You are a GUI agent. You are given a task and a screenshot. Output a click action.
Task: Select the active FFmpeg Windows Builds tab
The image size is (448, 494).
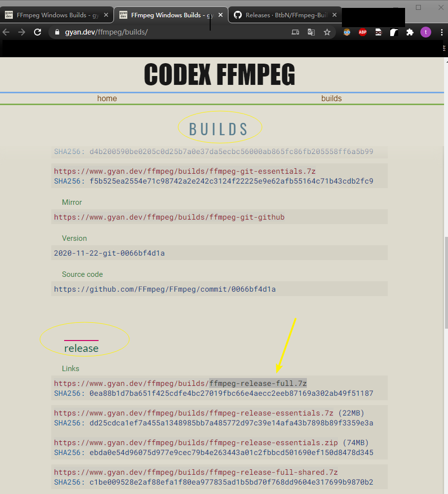(171, 15)
